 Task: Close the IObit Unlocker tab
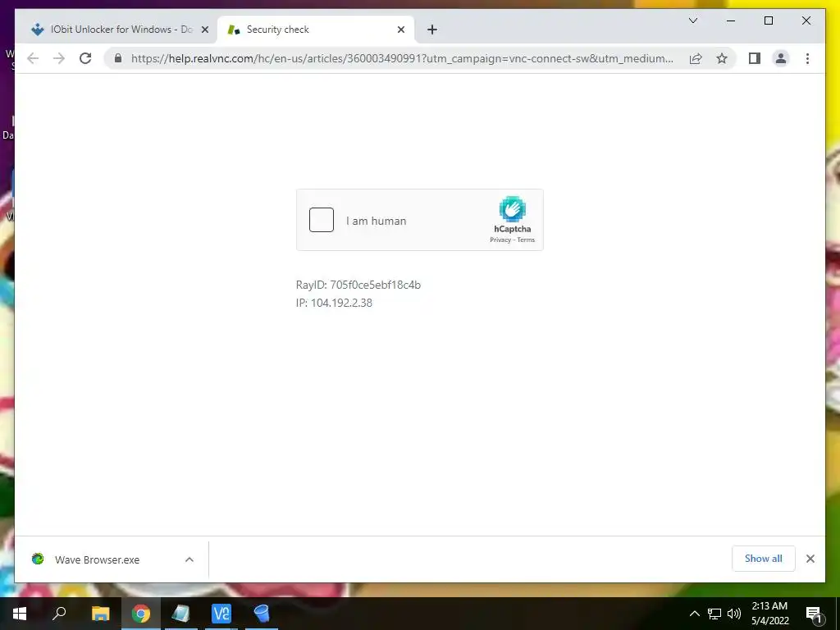tap(204, 30)
